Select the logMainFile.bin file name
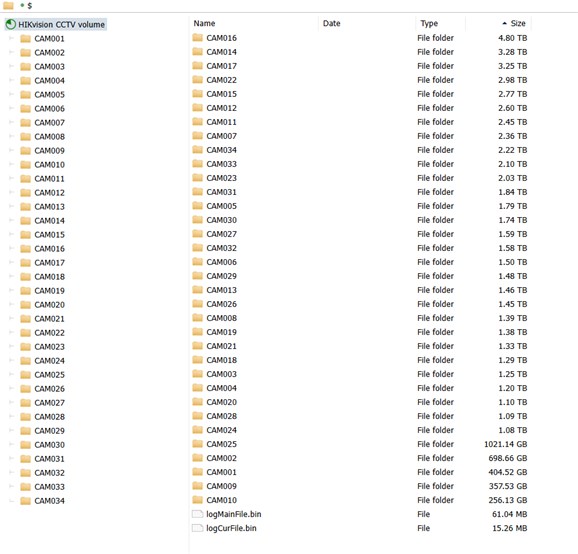 [234, 514]
